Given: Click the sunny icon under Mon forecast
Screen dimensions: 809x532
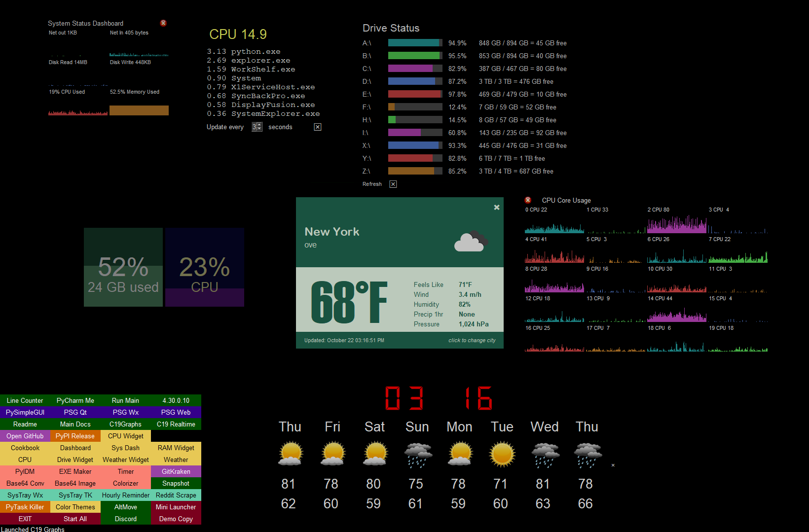Looking at the screenshot, I should click(459, 454).
